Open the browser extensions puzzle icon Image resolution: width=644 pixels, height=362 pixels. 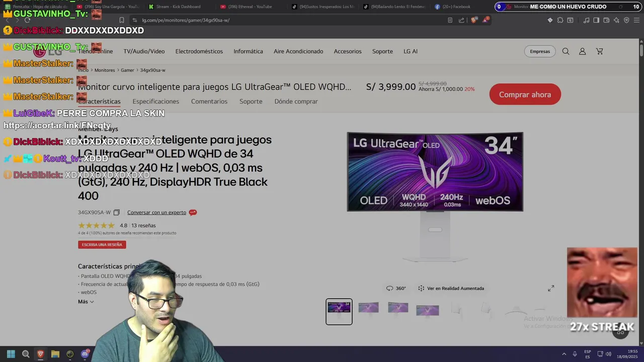click(x=560, y=20)
